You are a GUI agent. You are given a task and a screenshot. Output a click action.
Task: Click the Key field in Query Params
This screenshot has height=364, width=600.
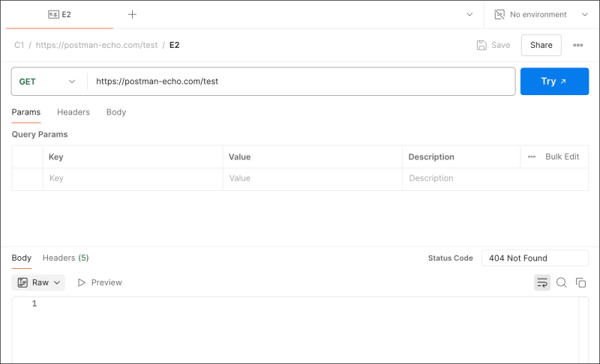132,178
